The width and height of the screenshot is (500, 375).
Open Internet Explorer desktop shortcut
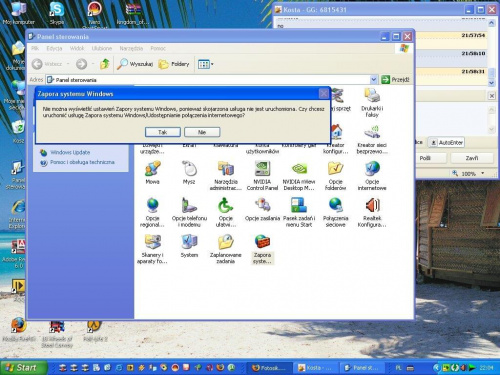click(x=17, y=214)
